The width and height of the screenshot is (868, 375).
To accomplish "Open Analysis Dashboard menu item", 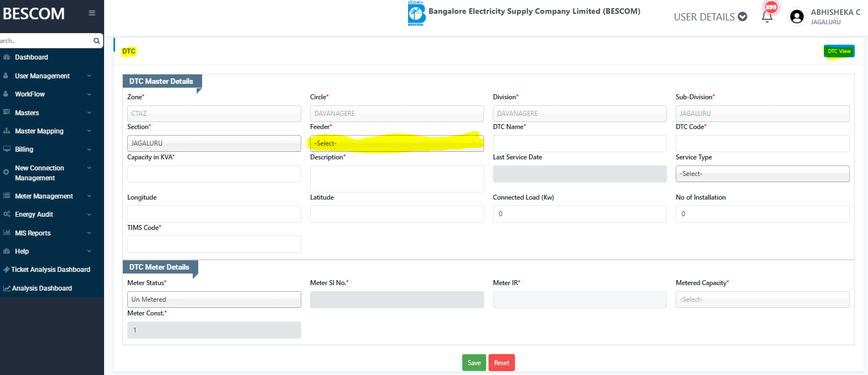I will pos(42,288).
